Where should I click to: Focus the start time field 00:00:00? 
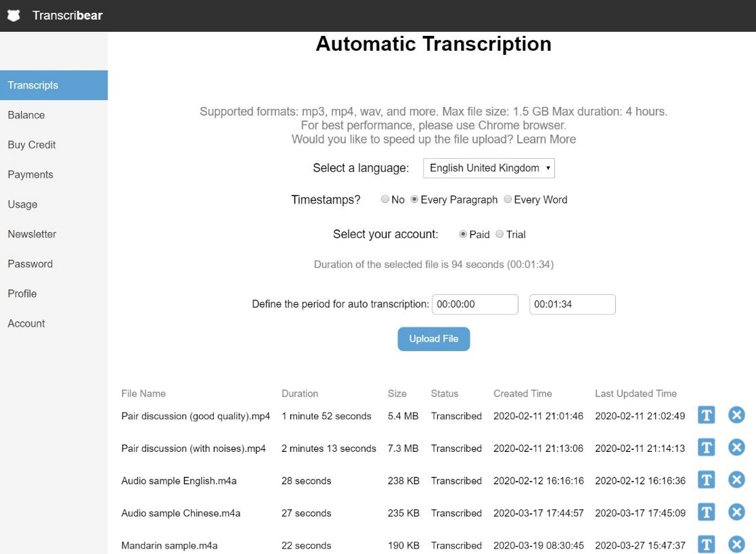click(x=475, y=304)
